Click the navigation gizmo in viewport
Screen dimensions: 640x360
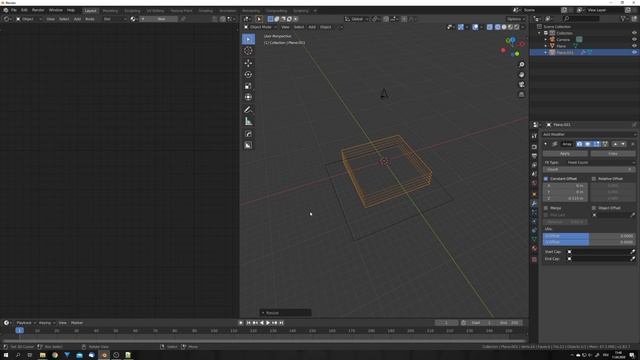513,47
